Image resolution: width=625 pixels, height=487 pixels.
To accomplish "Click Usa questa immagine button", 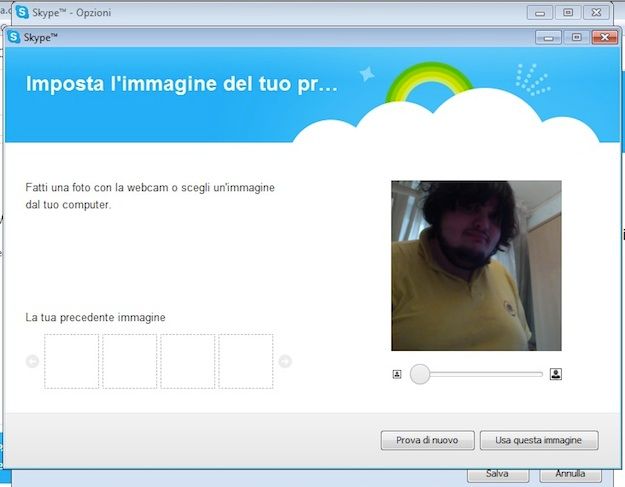I will click(x=539, y=440).
